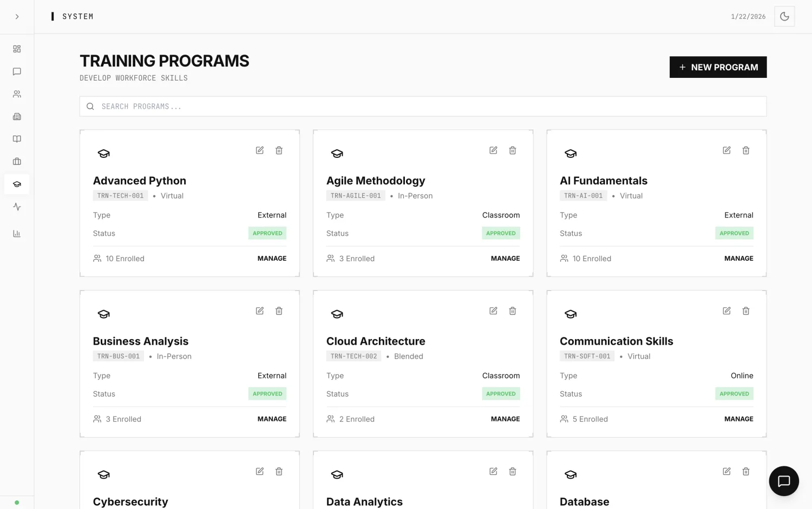Open the people icon in sidebar
This screenshot has width=812, height=509.
17,94
